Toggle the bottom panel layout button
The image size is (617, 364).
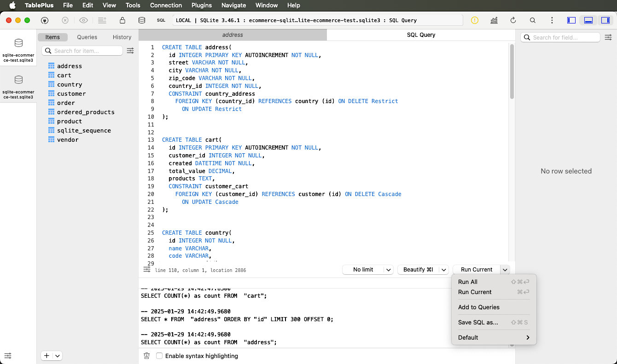pos(589,20)
